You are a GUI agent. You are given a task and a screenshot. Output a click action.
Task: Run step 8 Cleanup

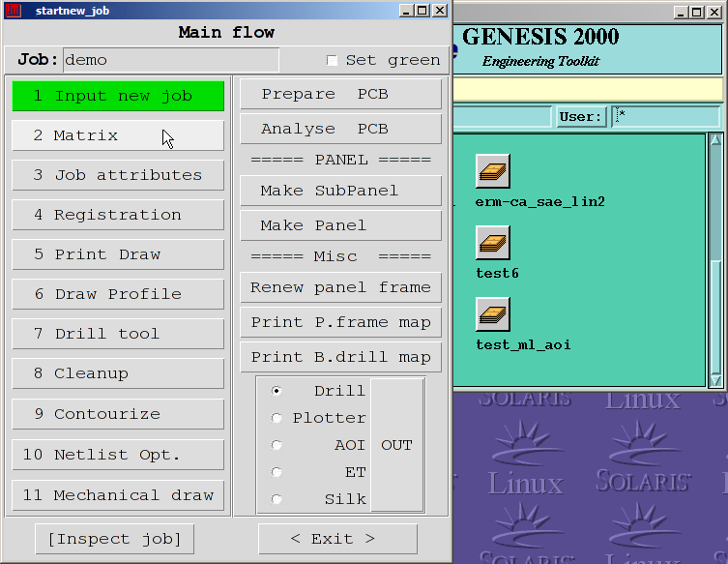tap(118, 373)
